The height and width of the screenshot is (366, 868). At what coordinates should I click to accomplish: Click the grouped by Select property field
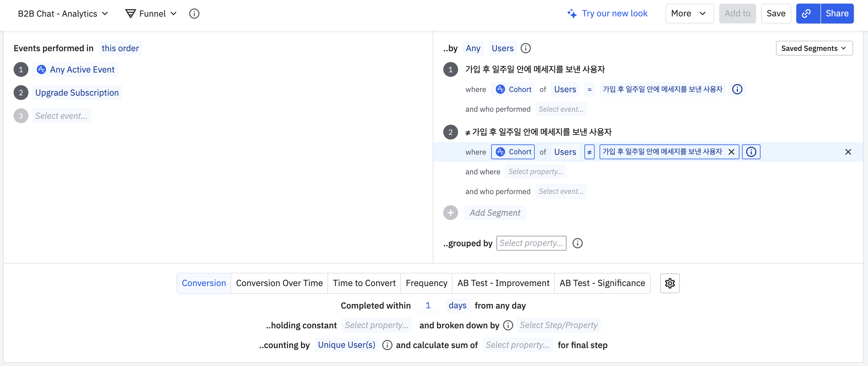[x=531, y=243]
